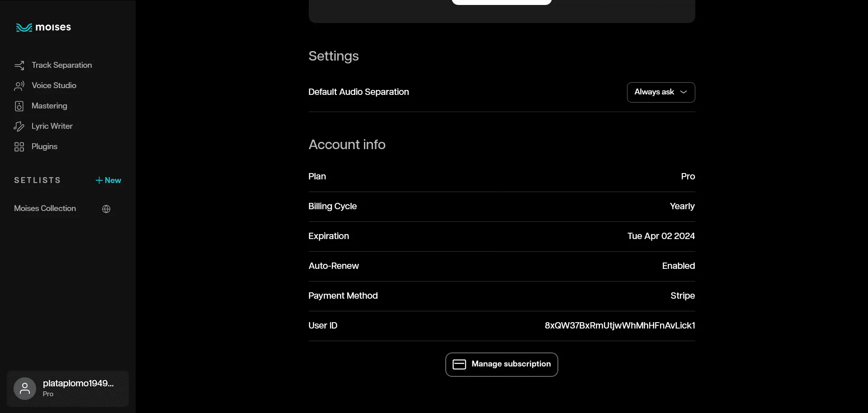Click the Manage subscription button
868x413 pixels.
[502, 365]
